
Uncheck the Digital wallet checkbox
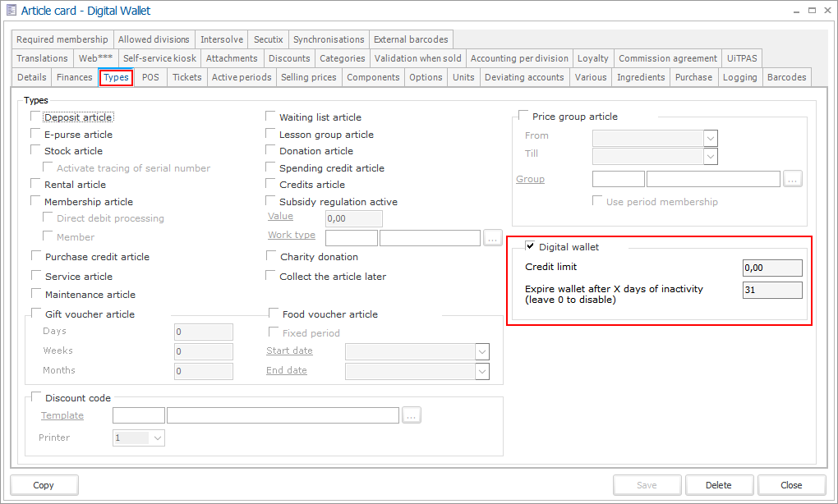tap(530, 246)
